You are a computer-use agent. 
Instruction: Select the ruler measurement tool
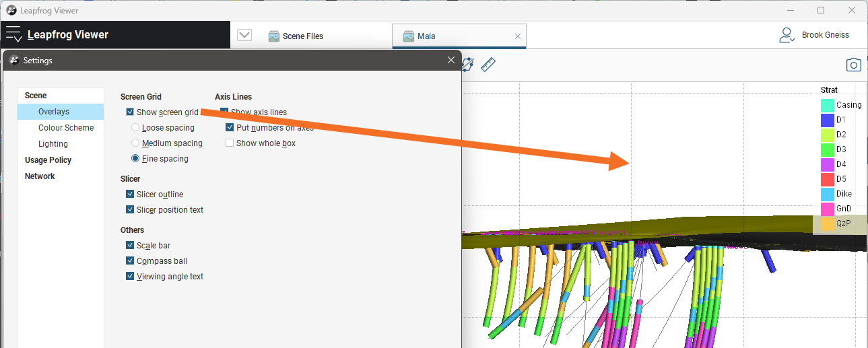488,65
